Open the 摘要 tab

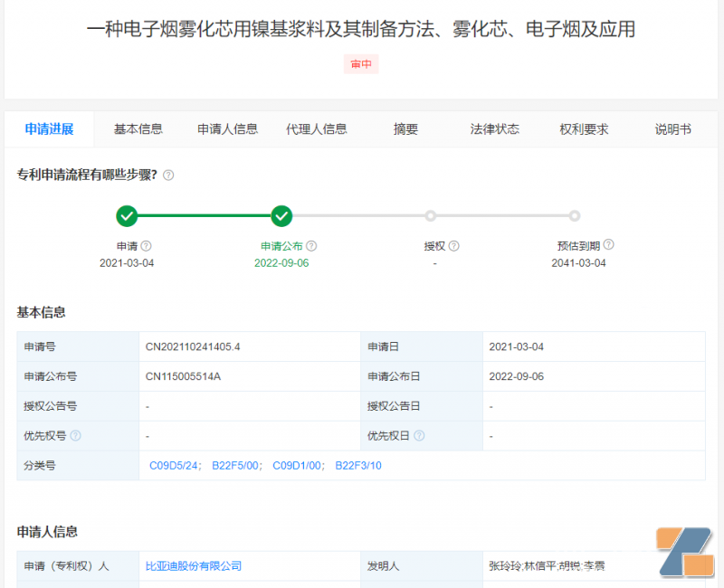(x=404, y=128)
